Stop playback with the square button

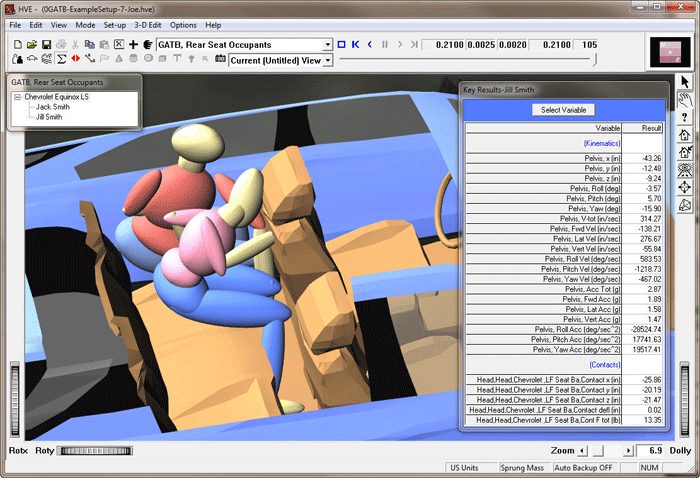(341, 45)
